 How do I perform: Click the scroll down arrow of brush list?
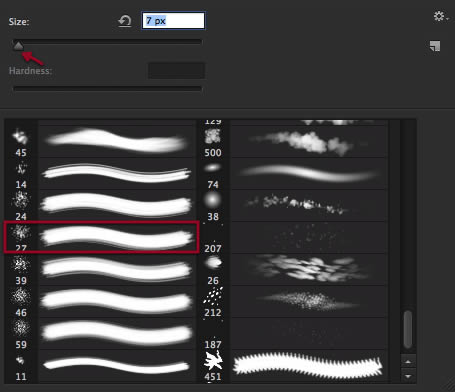(x=408, y=376)
